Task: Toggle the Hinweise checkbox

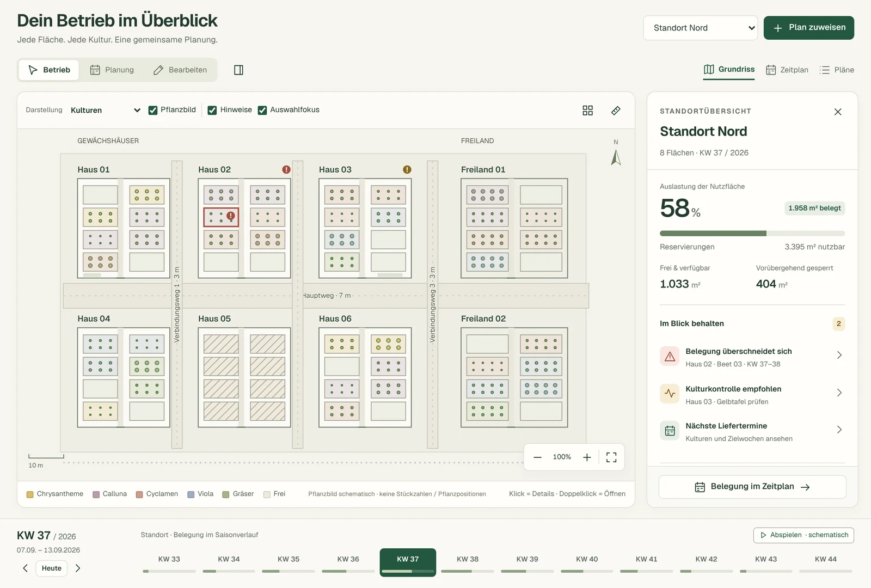Action: point(212,110)
